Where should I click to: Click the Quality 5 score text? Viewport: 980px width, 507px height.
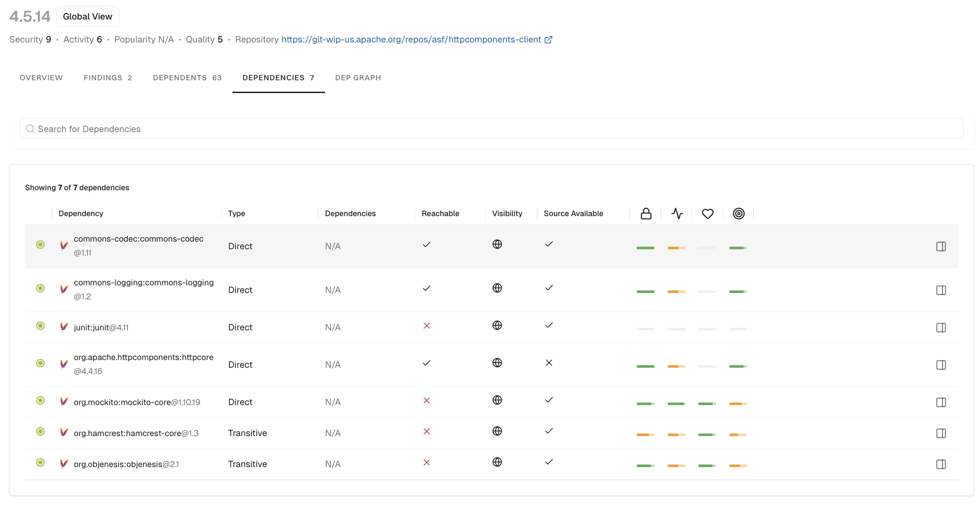[204, 39]
